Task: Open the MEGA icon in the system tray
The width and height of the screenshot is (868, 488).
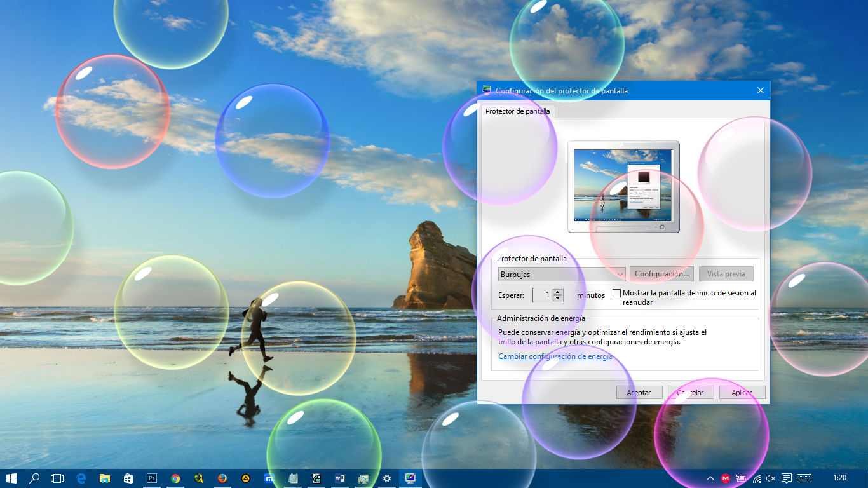Action: tap(726, 478)
